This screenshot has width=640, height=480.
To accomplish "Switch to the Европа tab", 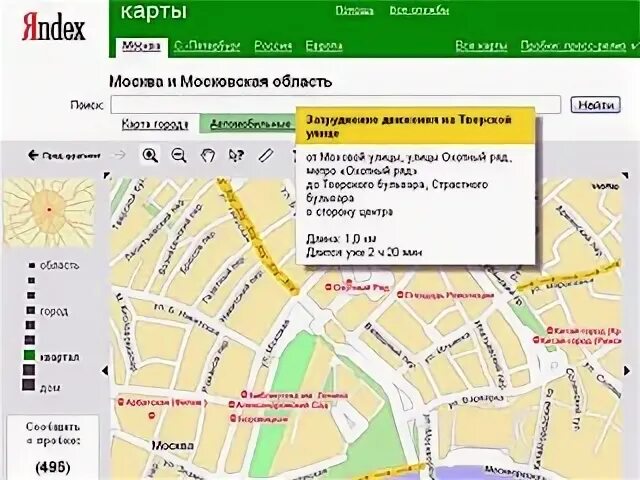I will (x=324, y=46).
